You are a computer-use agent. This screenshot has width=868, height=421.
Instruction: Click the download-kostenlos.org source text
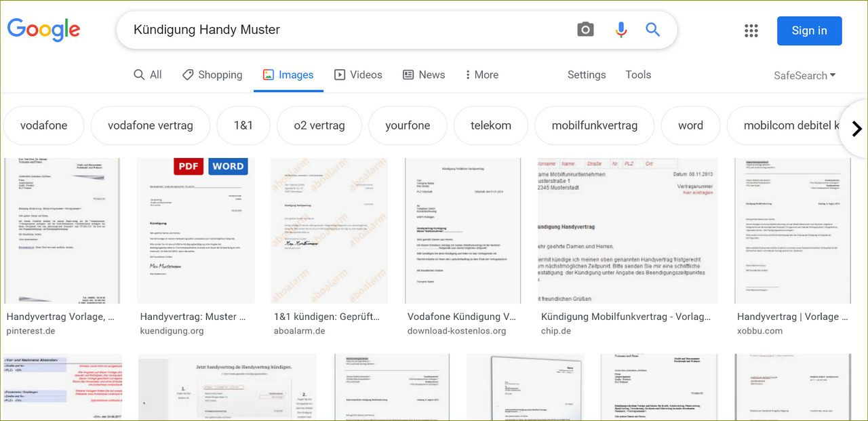(x=456, y=331)
